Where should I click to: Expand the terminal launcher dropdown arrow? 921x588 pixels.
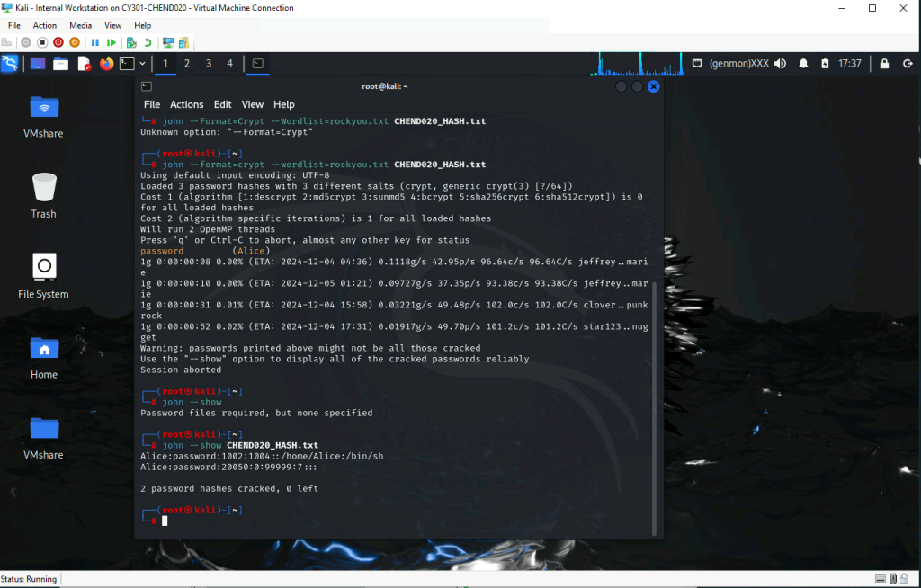pos(142,63)
